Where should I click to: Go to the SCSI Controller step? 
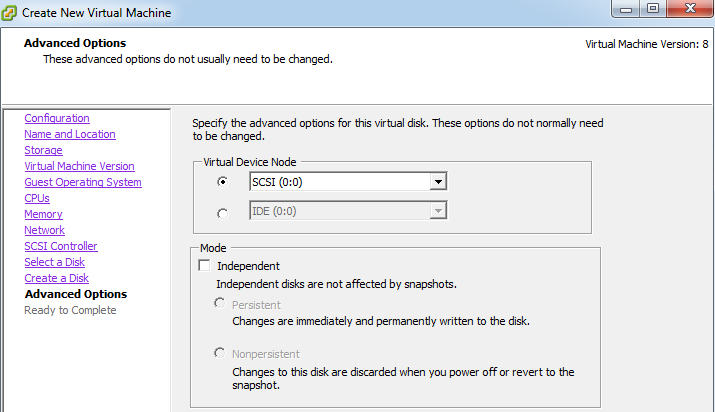tap(61, 246)
